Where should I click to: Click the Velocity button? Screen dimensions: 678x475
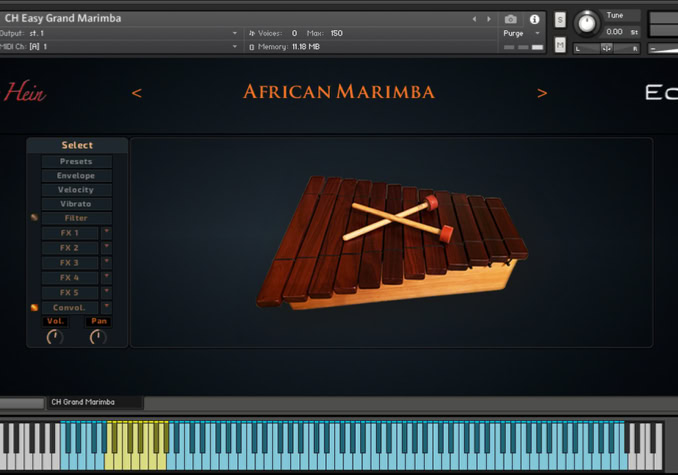tap(76, 189)
